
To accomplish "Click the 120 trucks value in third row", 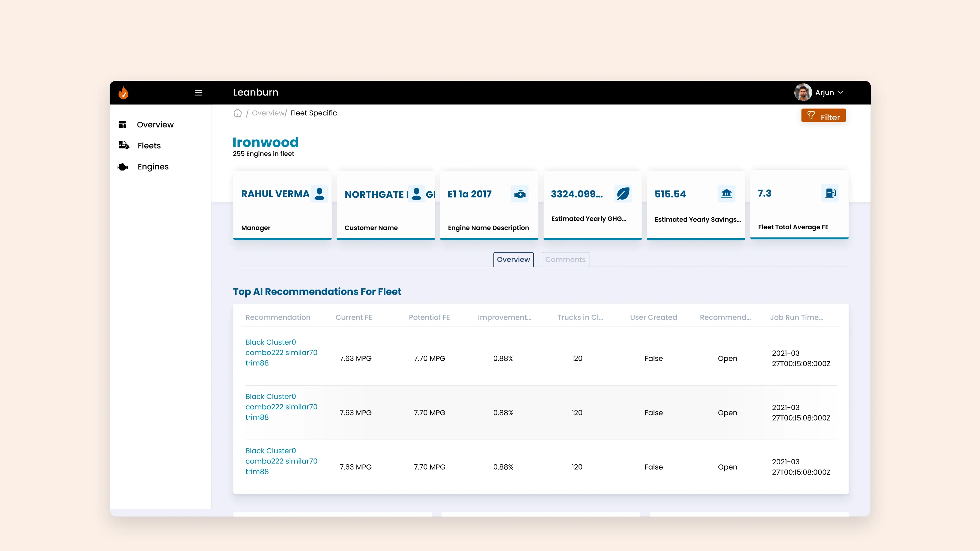I will coord(577,467).
